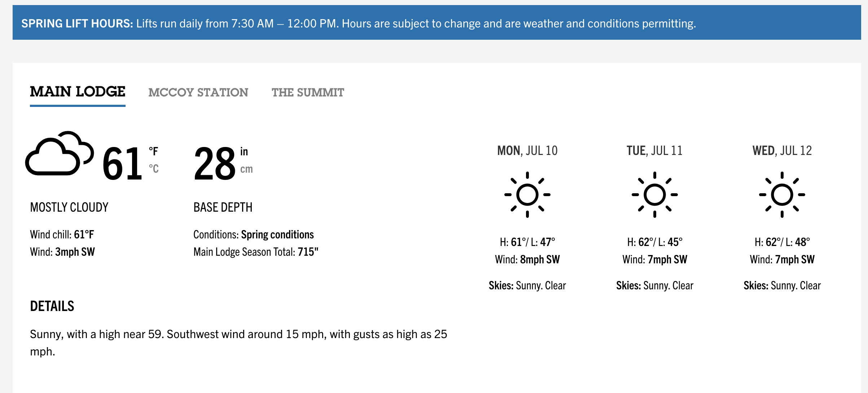This screenshot has height=393, width=868.
Task: Click the 28 base depth value
Action: [215, 163]
